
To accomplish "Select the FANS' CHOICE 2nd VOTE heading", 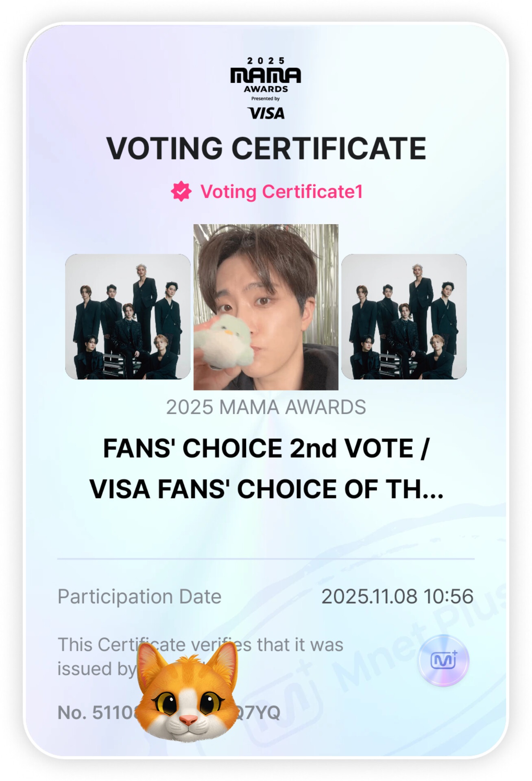I will pos(266,449).
